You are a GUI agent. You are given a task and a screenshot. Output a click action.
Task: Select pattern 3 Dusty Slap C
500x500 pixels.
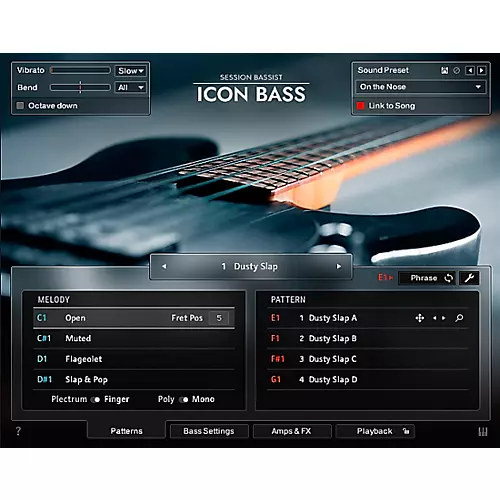368,359
